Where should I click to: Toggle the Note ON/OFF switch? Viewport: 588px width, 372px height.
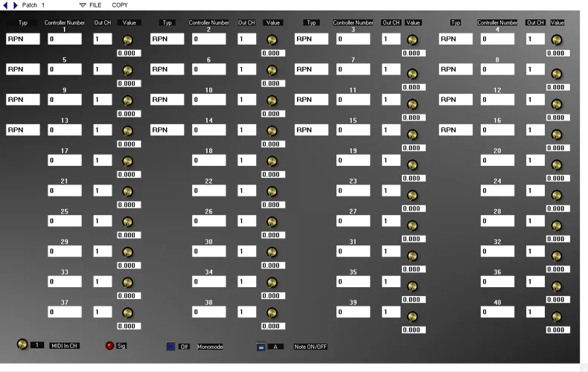(x=261, y=347)
